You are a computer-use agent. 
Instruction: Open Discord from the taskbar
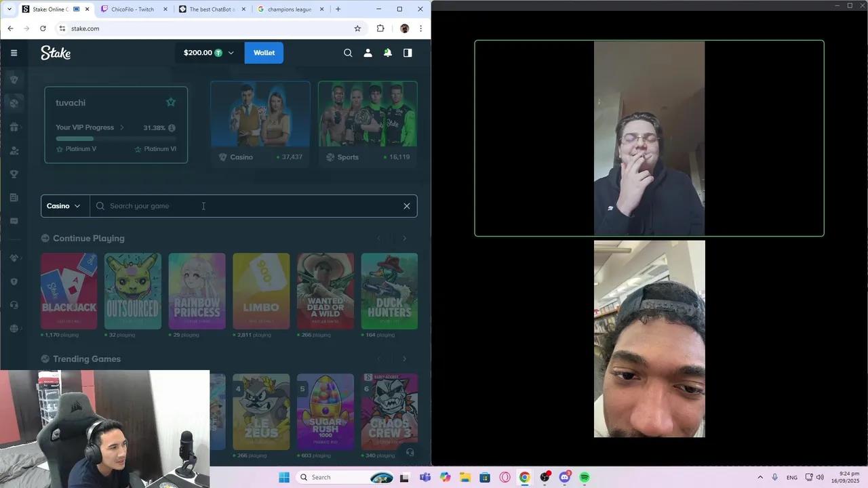(x=565, y=477)
